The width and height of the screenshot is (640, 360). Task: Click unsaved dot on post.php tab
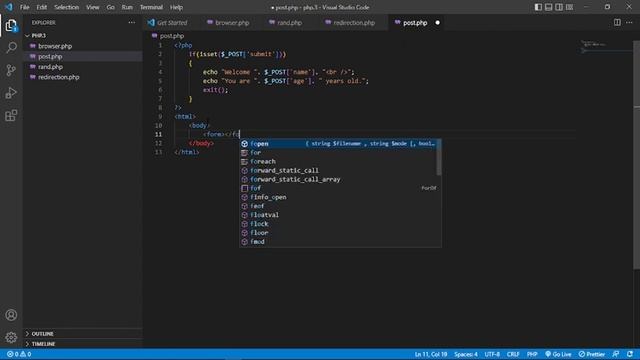438,23
